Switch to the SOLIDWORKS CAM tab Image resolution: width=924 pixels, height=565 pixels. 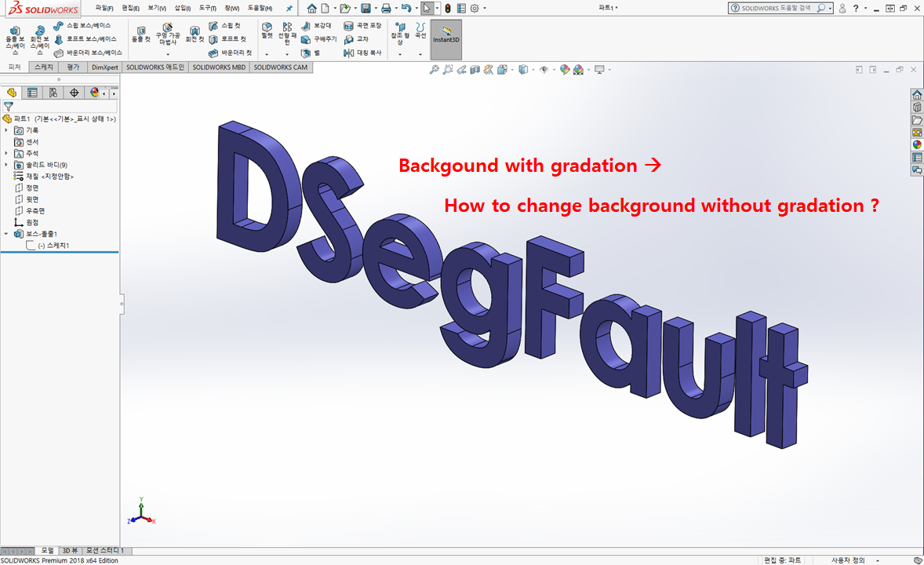click(281, 67)
